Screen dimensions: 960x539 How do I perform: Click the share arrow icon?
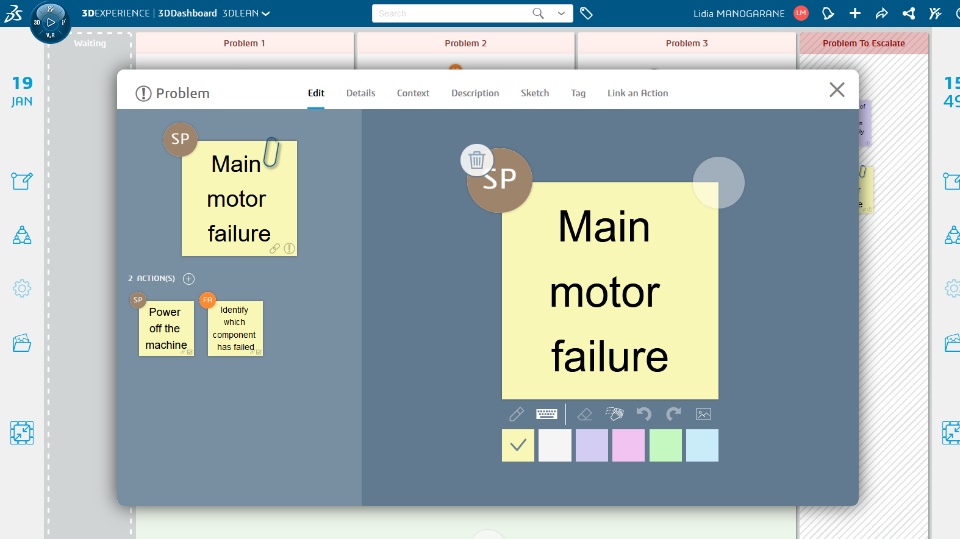tap(882, 13)
